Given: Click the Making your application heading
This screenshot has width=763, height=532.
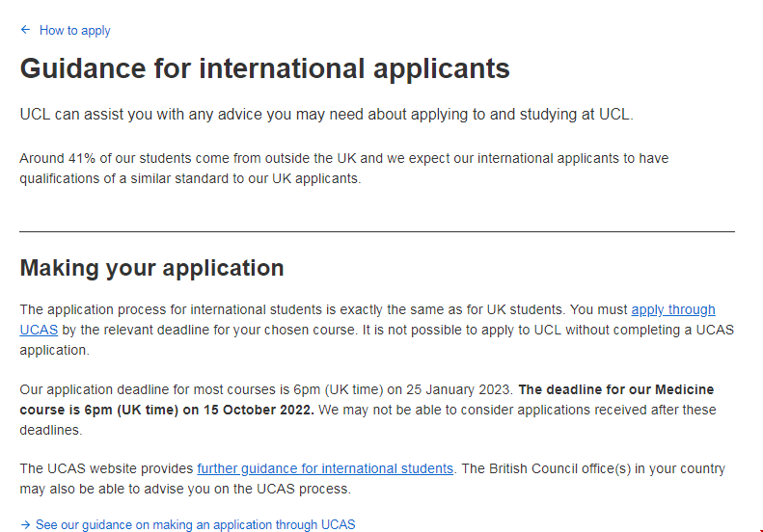Looking at the screenshot, I should [x=151, y=268].
